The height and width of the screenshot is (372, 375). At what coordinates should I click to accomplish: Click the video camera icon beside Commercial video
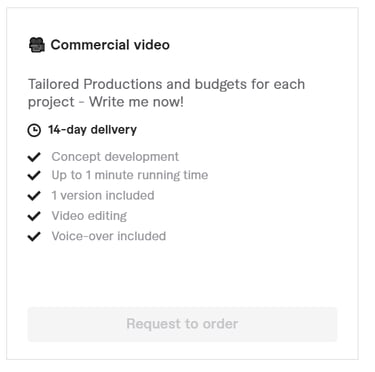tap(37, 45)
